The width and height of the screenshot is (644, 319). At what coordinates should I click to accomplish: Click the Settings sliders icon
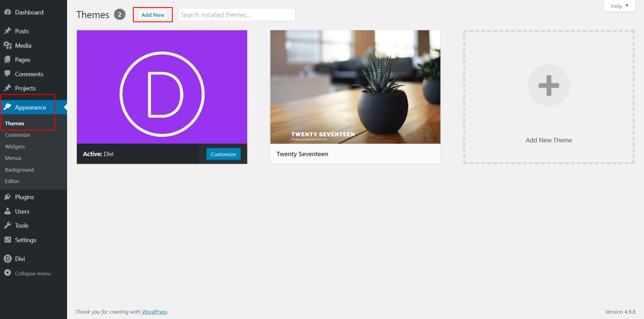7,240
